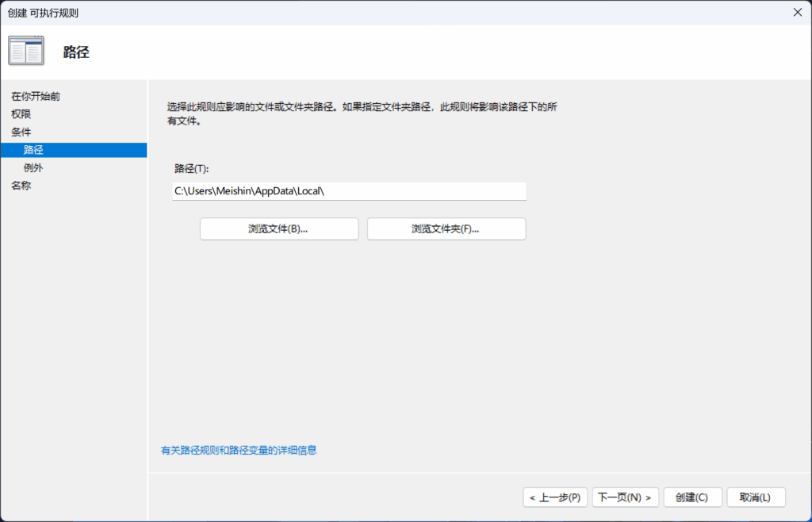
Task: Cancel the wizard with "取消(L)"
Action: click(755, 497)
